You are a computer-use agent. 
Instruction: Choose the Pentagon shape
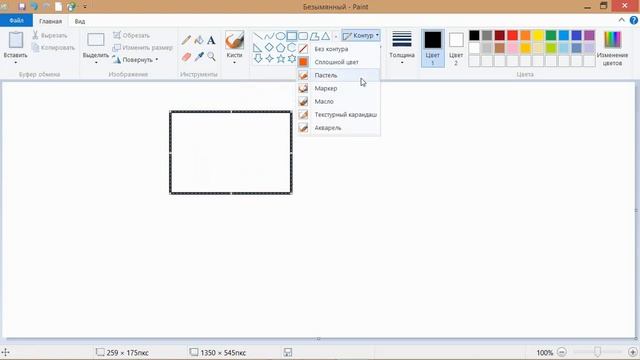click(280, 48)
